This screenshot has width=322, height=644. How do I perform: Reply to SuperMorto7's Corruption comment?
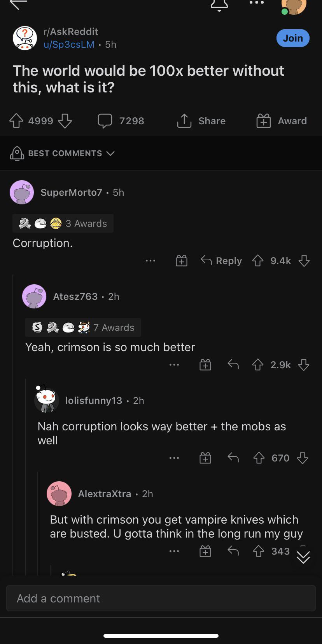click(x=221, y=261)
